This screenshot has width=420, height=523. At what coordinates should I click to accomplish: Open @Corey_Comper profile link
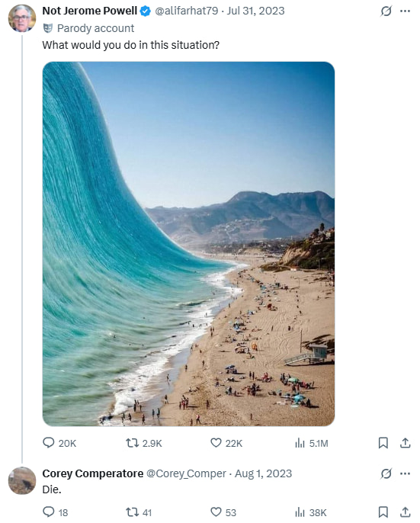[x=186, y=473]
